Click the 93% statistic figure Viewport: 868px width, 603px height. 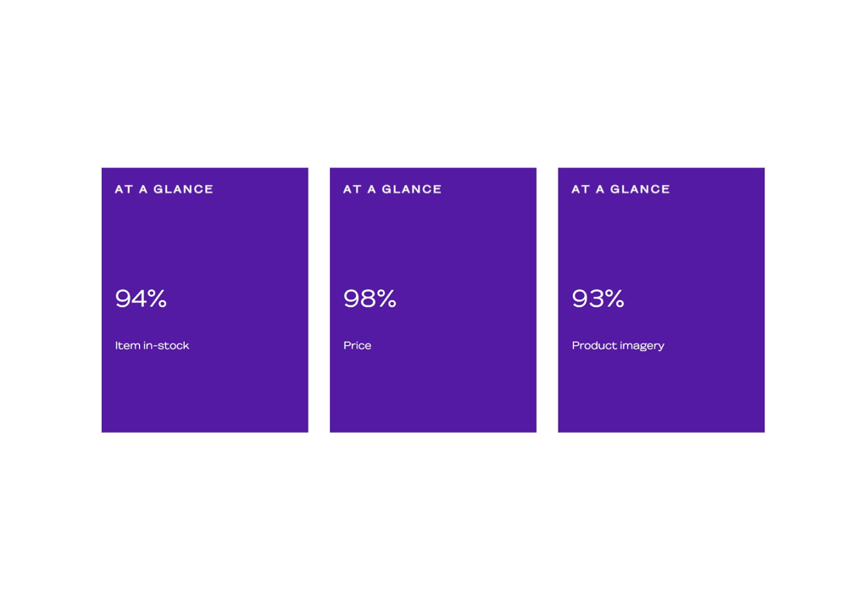point(598,299)
